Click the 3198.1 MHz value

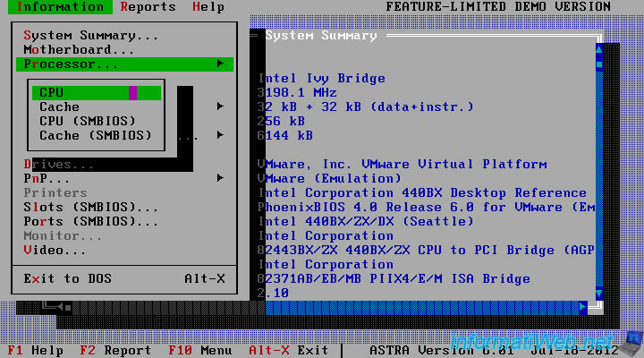(x=297, y=93)
